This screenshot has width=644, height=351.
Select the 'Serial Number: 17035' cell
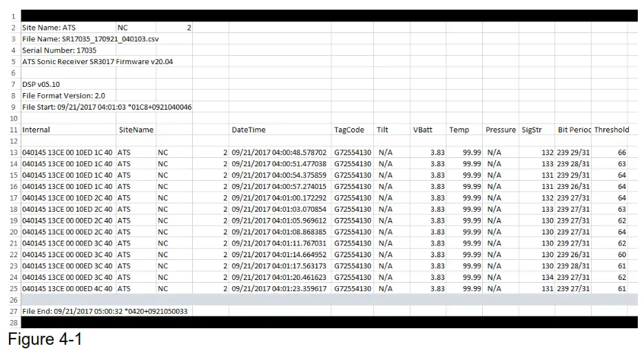pyautogui.click(x=68, y=50)
